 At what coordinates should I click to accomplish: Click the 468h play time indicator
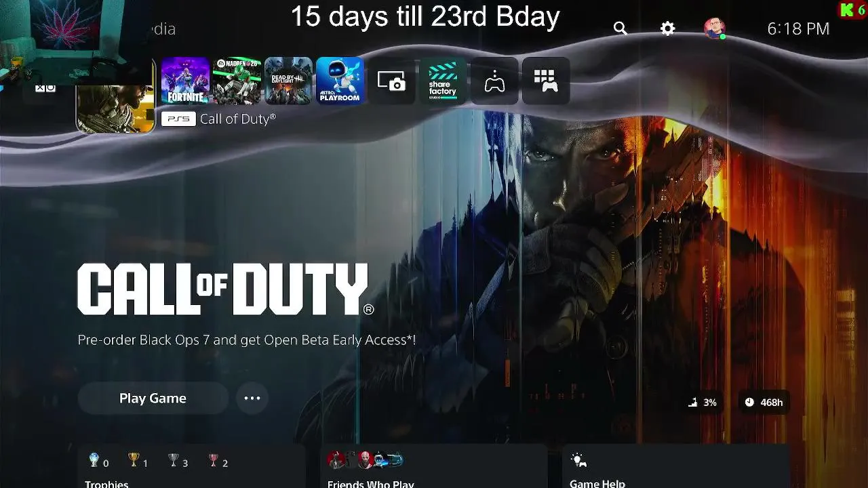tap(763, 403)
